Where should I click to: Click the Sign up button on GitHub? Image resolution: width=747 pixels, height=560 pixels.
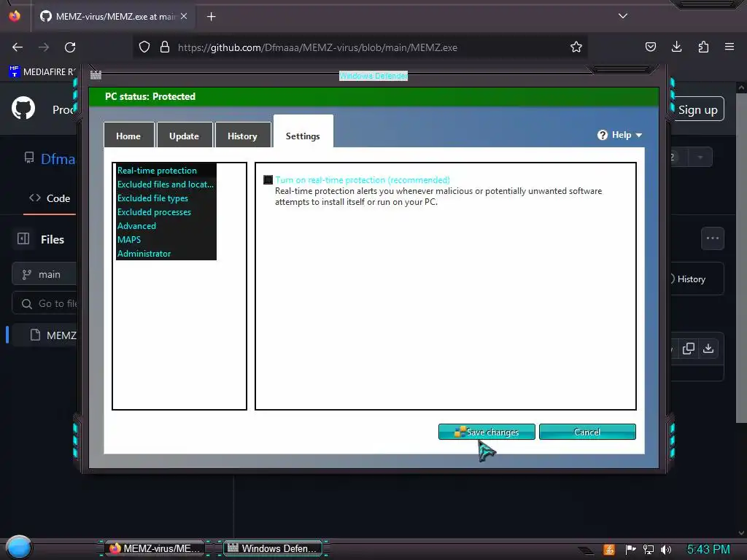pos(698,109)
